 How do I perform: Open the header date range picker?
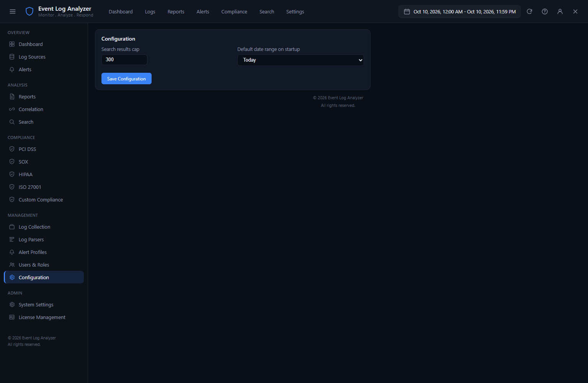point(459,11)
